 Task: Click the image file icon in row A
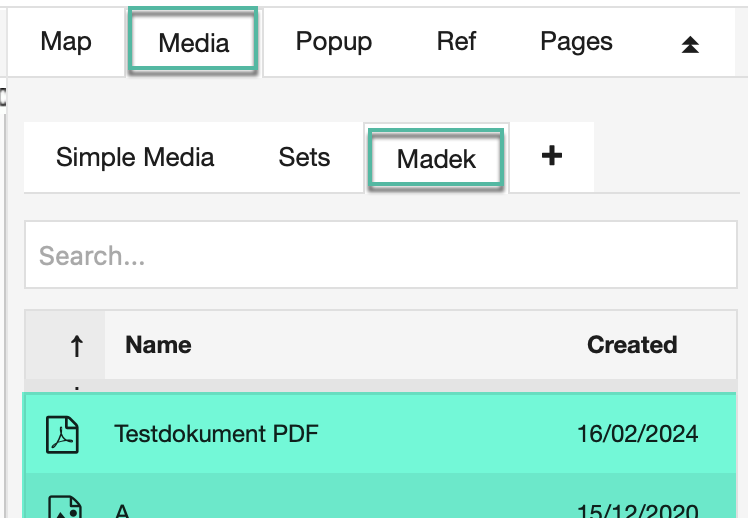tap(63, 508)
